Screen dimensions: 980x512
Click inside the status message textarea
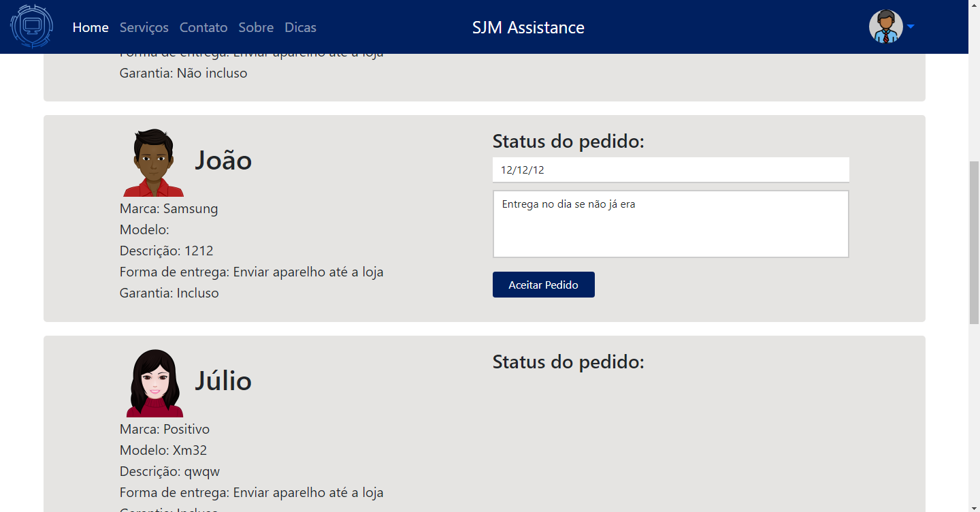(x=670, y=223)
